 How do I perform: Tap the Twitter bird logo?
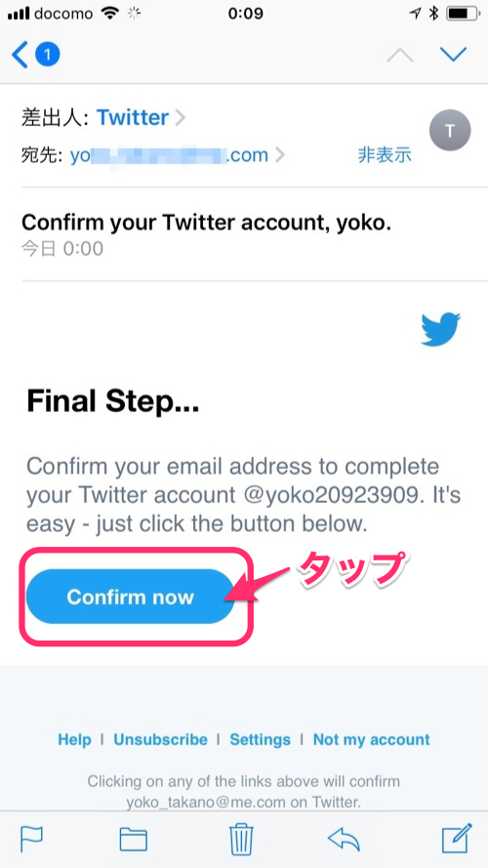point(440,329)
